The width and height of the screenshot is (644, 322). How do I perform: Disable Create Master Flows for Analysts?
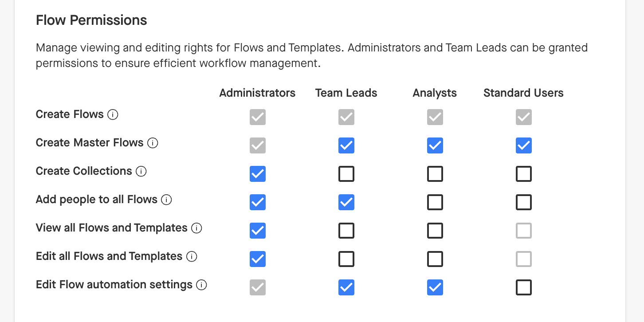[435, 145]
